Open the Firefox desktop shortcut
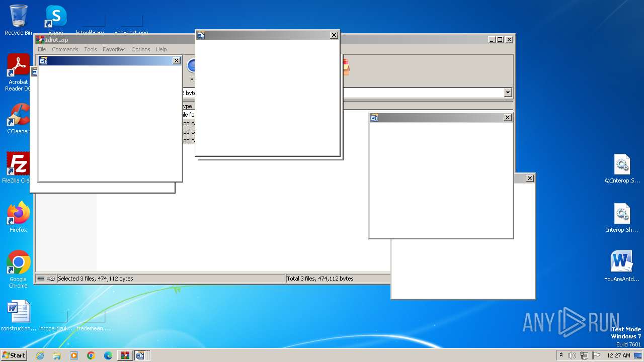The image size is (644, 362). (x=18, y=217)
